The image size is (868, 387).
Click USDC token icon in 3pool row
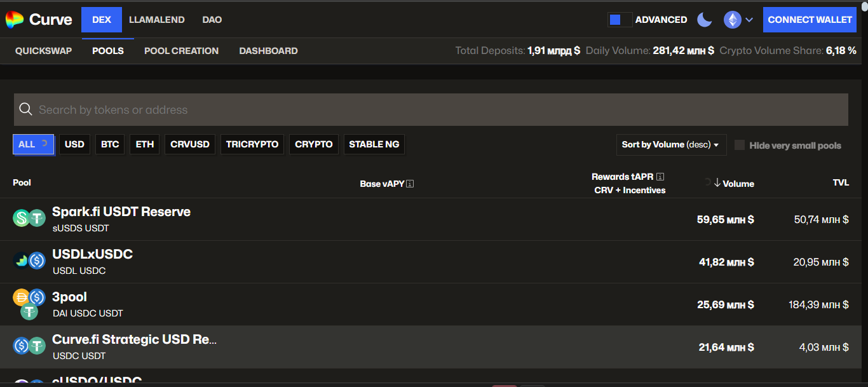[37, 297]
